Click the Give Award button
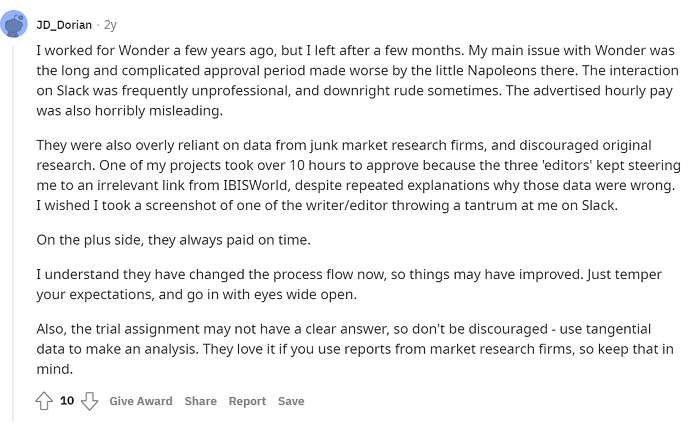 [140, 401]
